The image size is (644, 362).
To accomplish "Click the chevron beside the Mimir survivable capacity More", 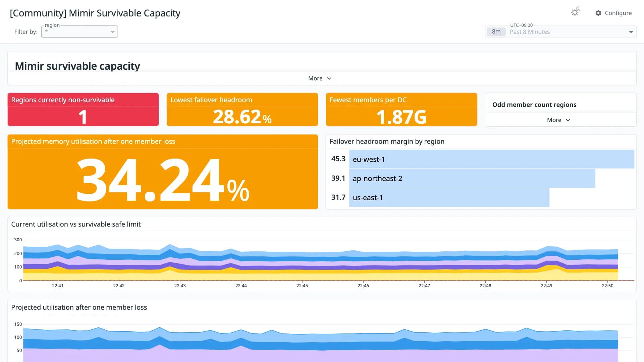I will [329, 78].
